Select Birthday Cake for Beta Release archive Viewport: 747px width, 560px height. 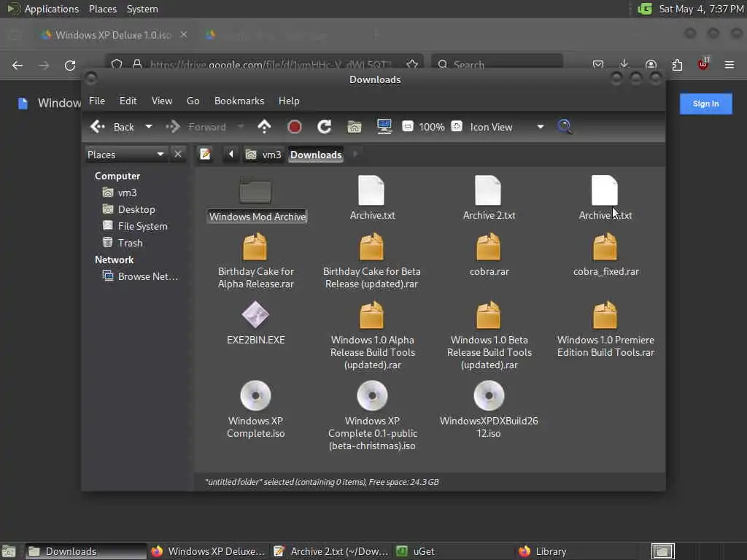click(371, 246)
